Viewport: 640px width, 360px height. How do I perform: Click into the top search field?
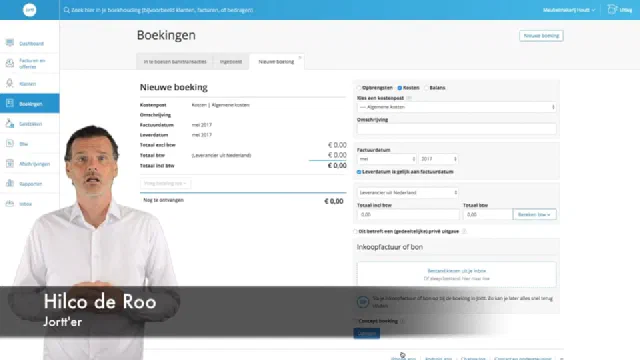pyautogui.click(x=162, y=10)
